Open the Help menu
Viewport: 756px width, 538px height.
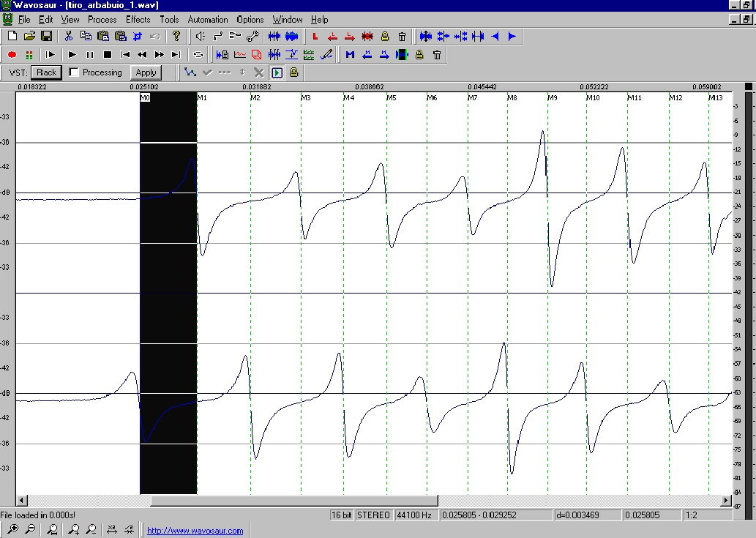point(319,20)
